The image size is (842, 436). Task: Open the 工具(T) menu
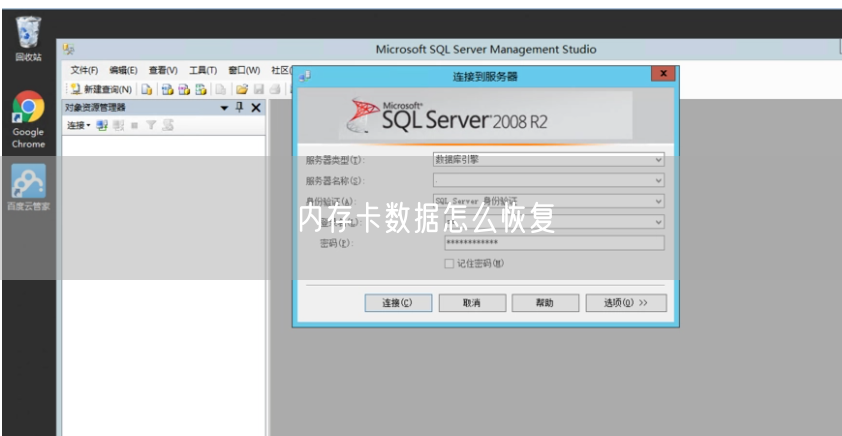click(x=203, y=70)
